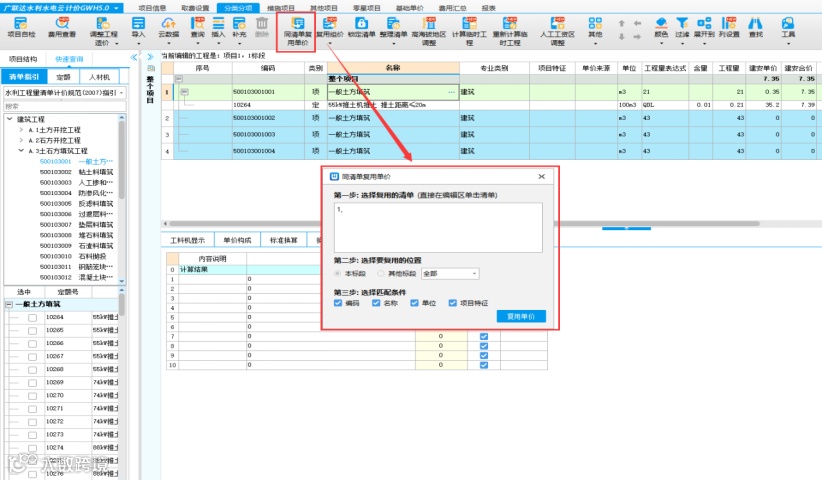Expand A.2石方开挖工程 node

tap(21, 140)
